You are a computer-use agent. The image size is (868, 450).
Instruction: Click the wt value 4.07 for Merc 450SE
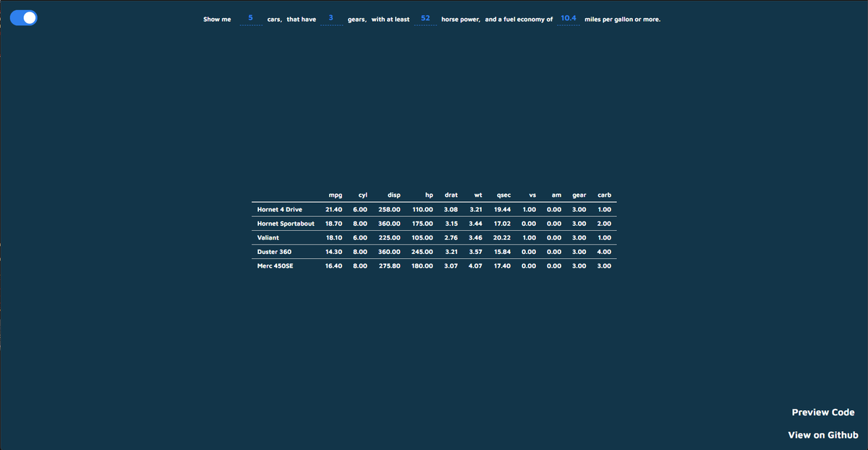tap(475, 266)
